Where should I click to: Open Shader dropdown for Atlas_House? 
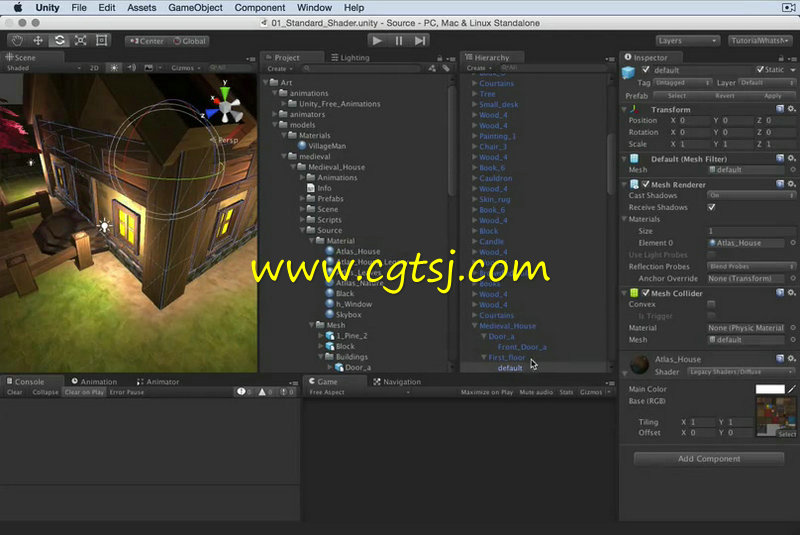pyautogui.click(x=741, y=372)
